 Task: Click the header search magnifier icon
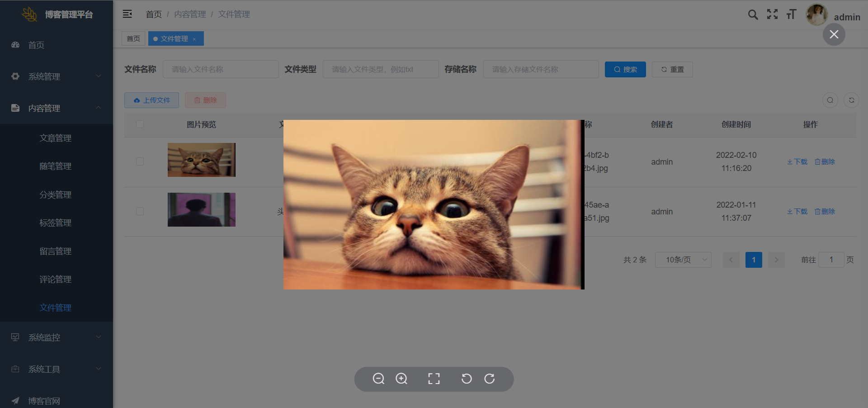(x=753, y=14)
